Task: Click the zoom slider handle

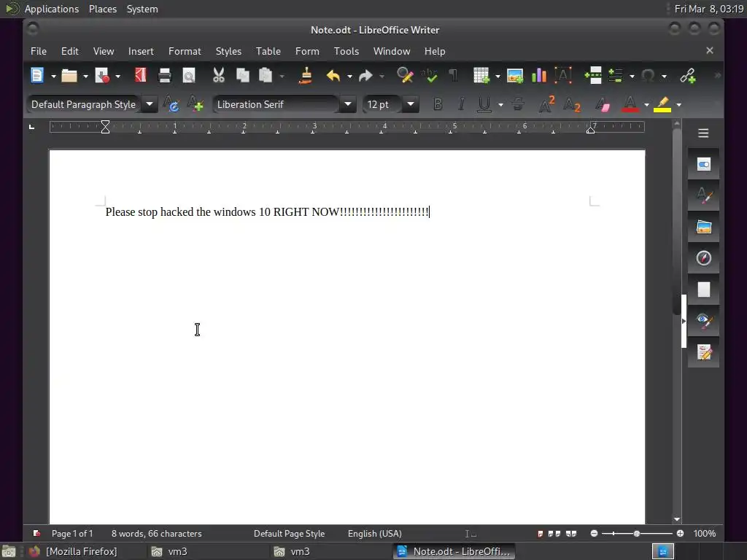Action: (636, 534)
